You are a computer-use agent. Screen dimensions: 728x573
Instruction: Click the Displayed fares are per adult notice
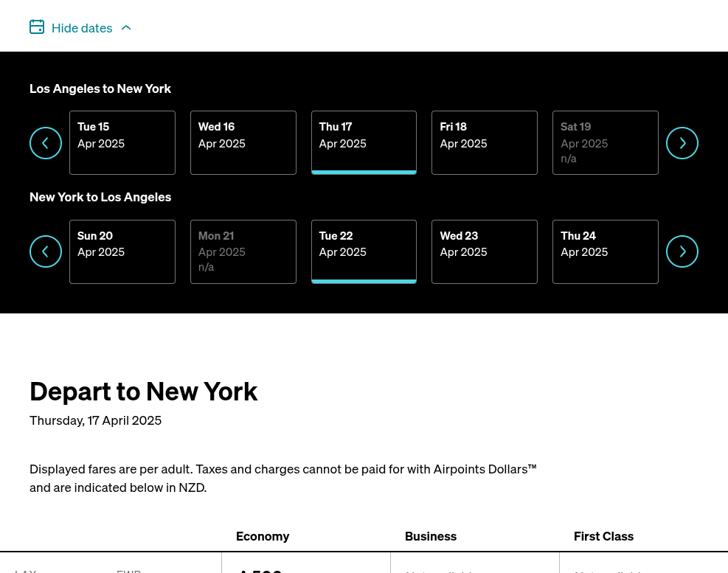283,479
